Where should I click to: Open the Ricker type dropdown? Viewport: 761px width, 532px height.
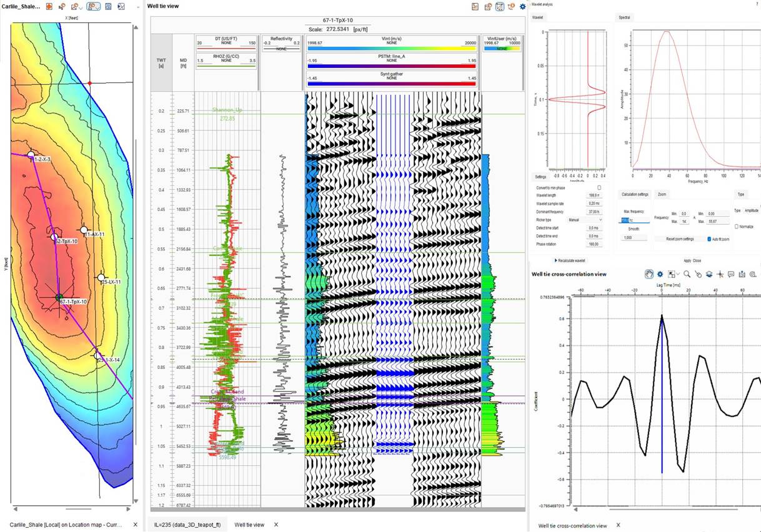[x=584, y=220]
